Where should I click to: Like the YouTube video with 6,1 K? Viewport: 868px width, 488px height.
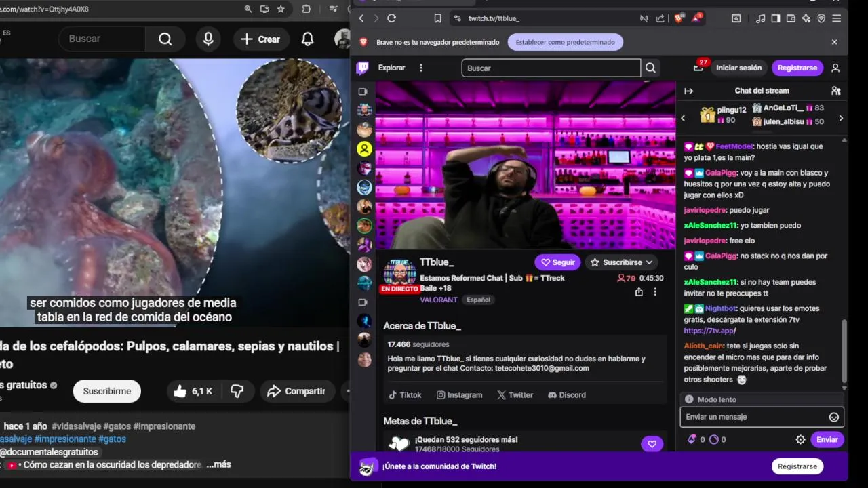(x=193, y=391)
